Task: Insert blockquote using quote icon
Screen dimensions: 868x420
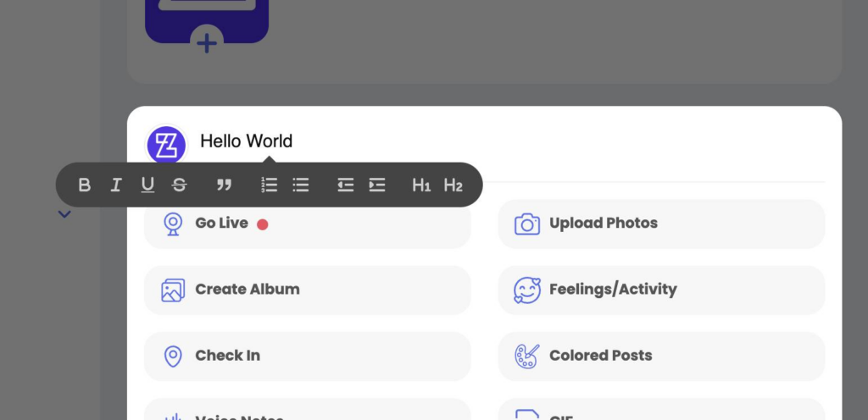Action: point(224,185)
